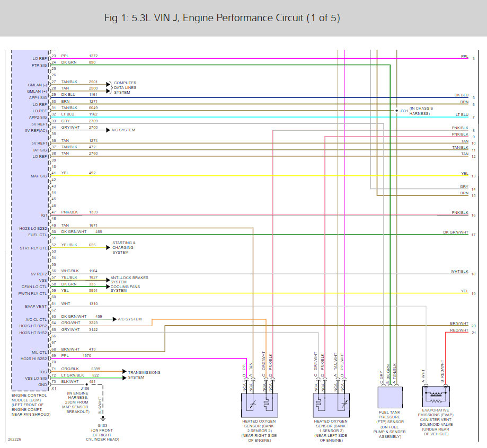Image resolution: width=487 pixels, height=448 pixels.
Task: Click the 'MAF SIG' pin label
Action: (39, 176)
